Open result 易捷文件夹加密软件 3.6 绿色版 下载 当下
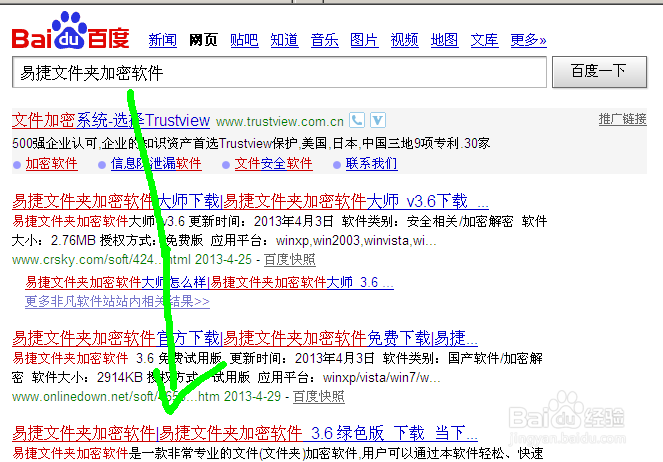Screen dimensions: 663x462 tap(245, 433)
